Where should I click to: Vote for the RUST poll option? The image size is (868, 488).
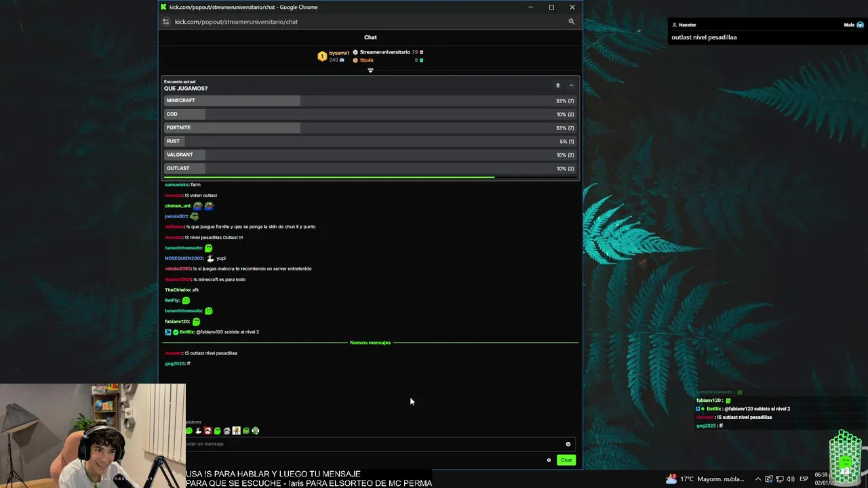pos(370,141)
